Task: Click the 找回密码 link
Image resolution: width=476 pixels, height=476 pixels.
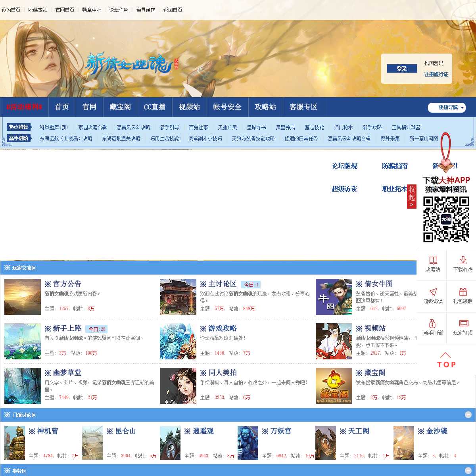Action: tap(434, 63)
